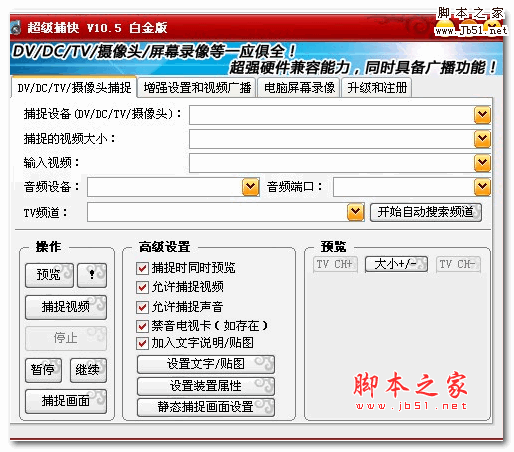Expand the 捕捉的视频大小 dropdown arrow

tap(482, 139)
